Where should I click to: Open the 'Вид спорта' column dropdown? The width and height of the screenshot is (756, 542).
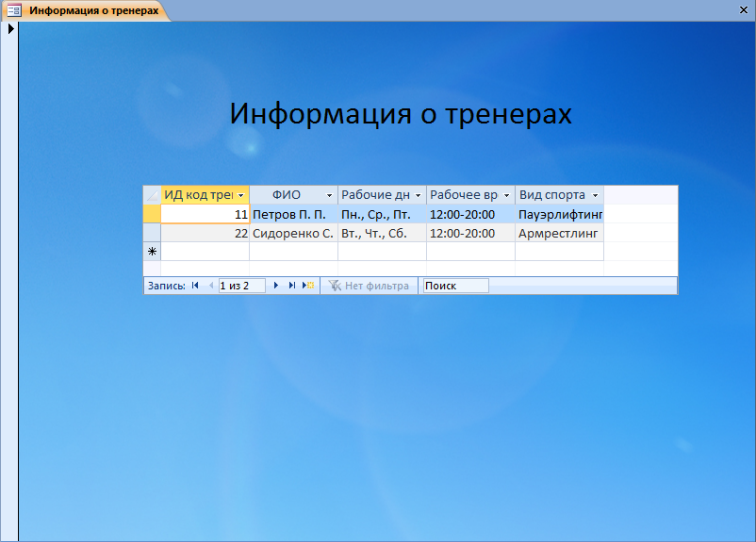(x=596, y=195)
